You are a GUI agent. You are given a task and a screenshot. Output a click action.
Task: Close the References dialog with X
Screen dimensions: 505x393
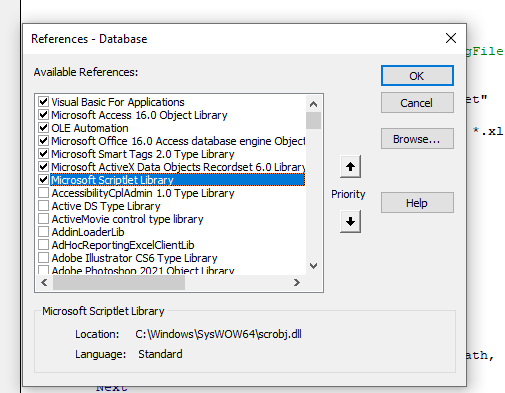click(451, 38)
